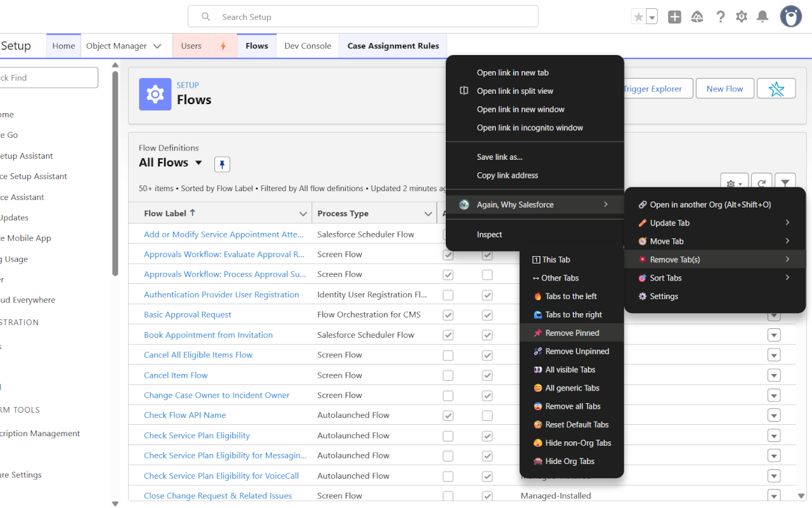Click the orange lightning bolt tab
The height and width of the screenshot is (508, 812).
pyautogui.click(x=223, y=46)
